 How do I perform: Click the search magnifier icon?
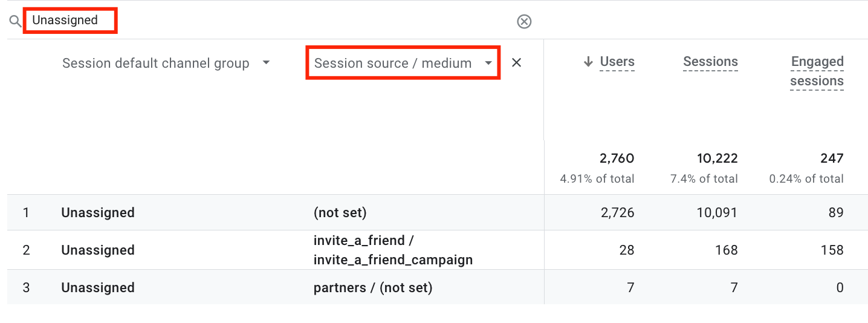point(15,22)
